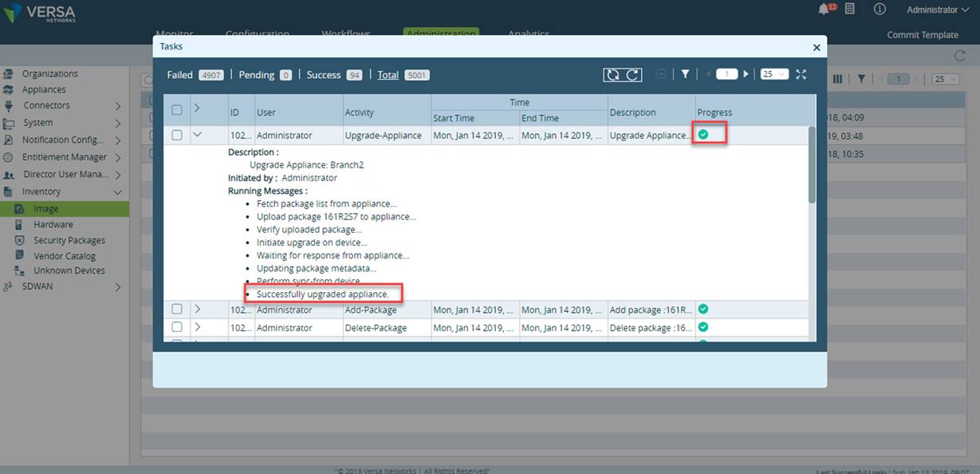Click the Description column header
The image size is (980, 474).
(633, 113)
